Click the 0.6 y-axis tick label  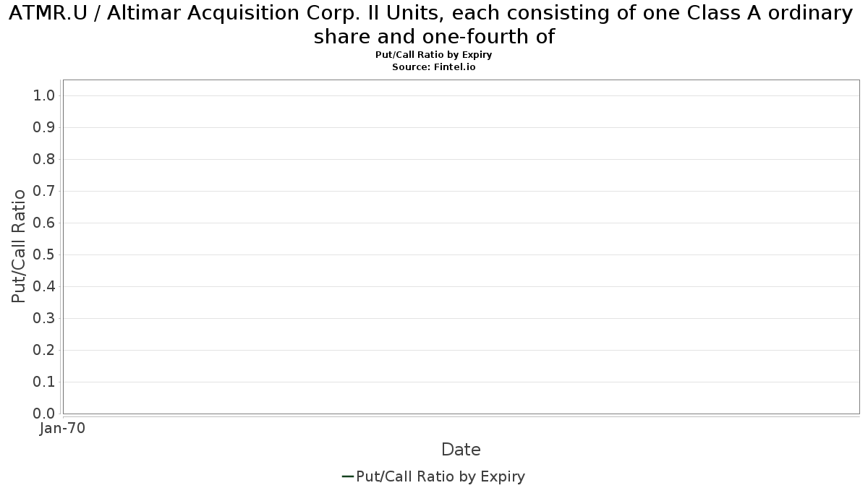pyautogui.click(x=45, y=223)
